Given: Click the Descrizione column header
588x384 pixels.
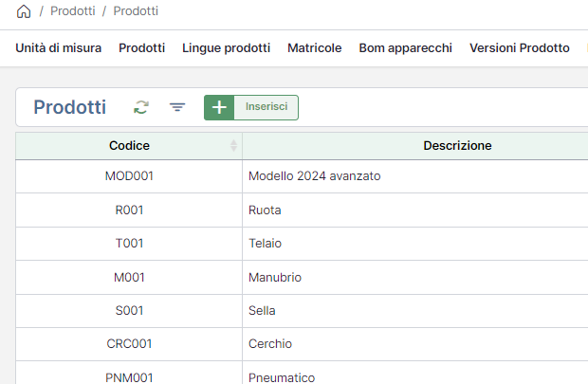Looking at the screenshot, I should [x=456, y=146].
